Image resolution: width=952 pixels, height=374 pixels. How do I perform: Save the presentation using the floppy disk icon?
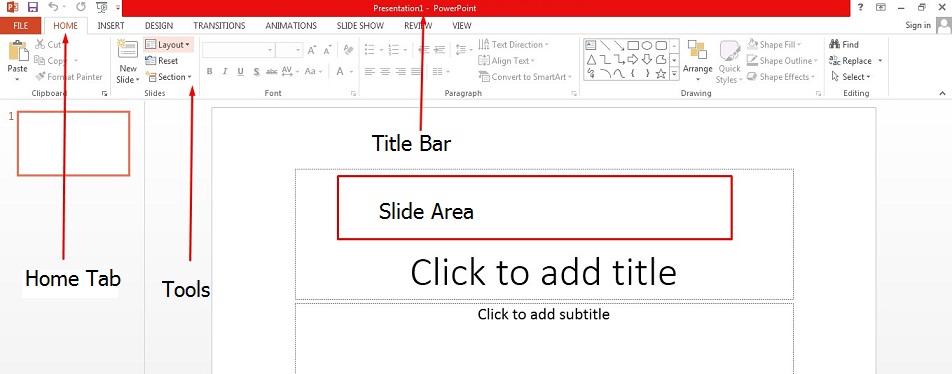pos(32,7)
